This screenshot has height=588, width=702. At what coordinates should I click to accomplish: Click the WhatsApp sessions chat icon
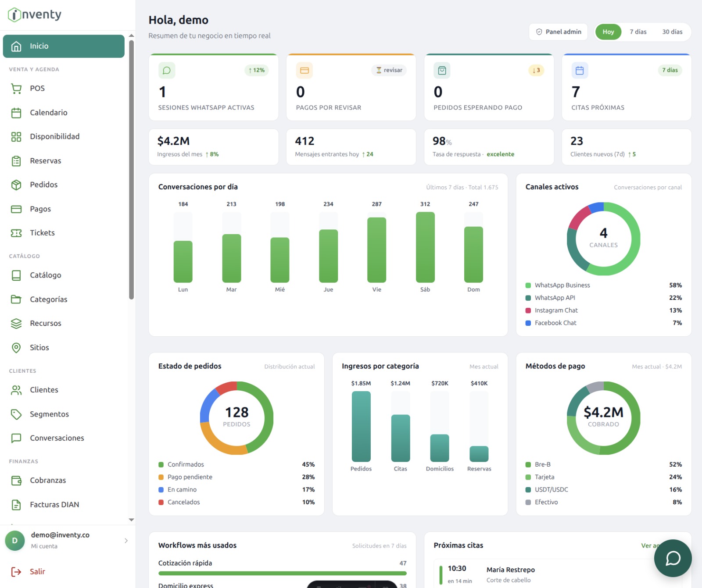[167, 70]
